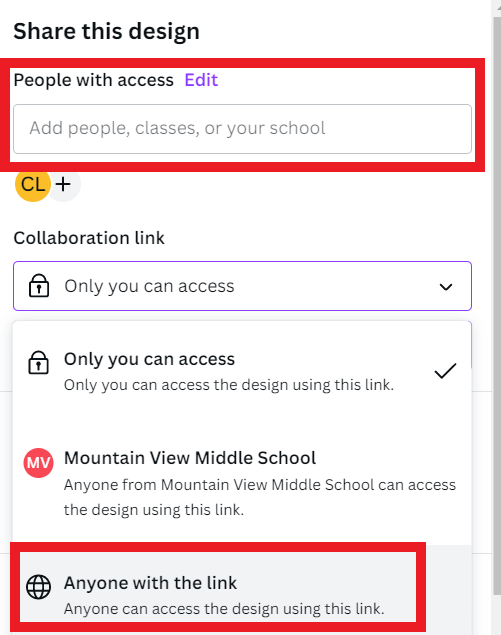The width and height of the screenshot is (501, 635).
Task: Choose Mountain View Middle School option
Action: coord(242,482)
